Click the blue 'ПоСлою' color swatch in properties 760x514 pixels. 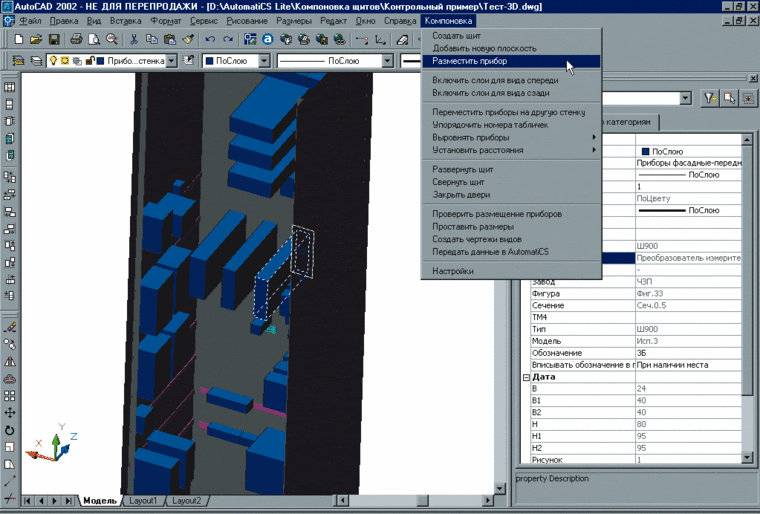(x=645, y=152)
